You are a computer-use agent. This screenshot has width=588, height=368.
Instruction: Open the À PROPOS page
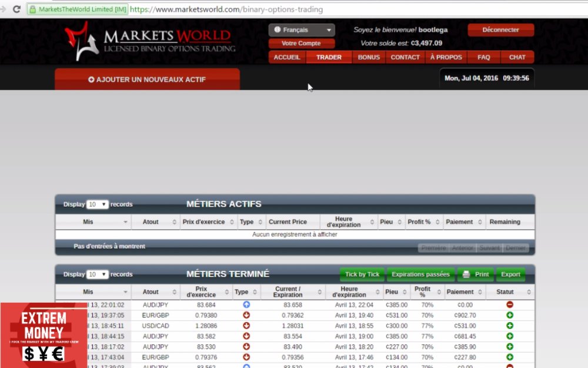(x=446, y=57)
